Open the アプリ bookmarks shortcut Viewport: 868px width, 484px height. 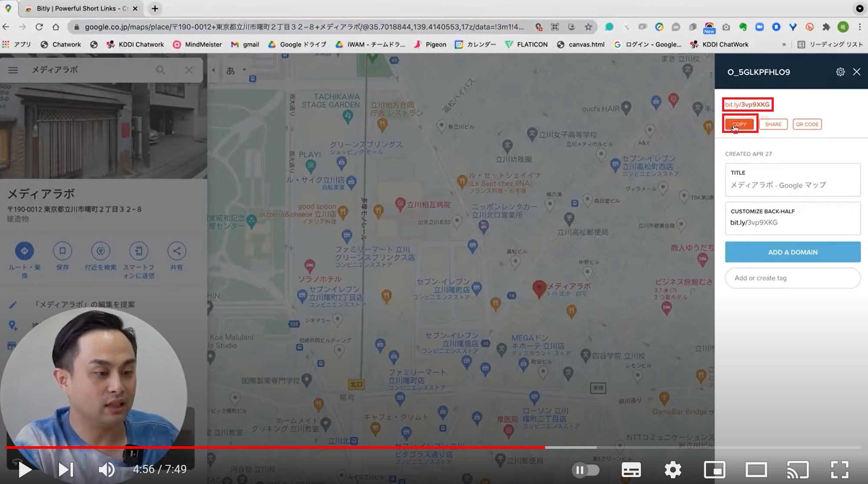pos(17,44)
